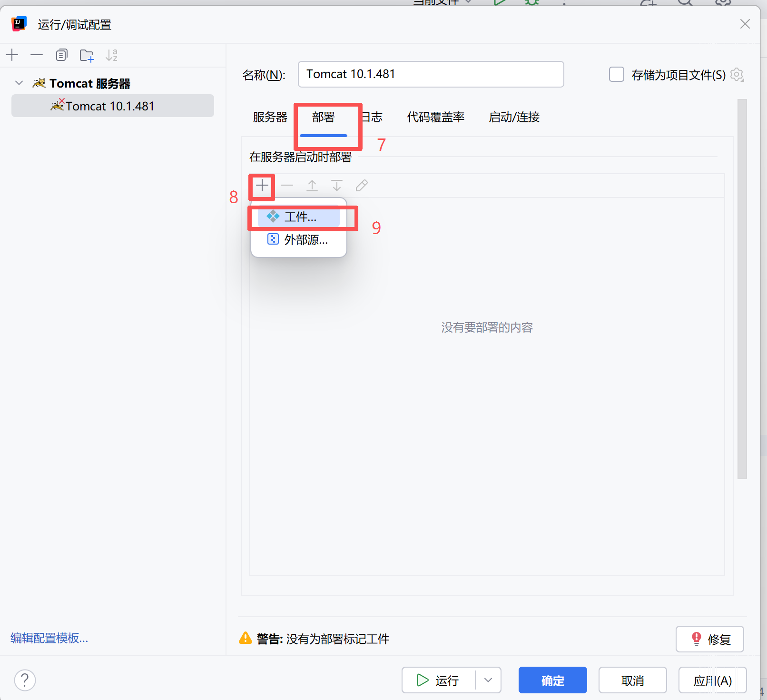Open settings gear beside 存储为项目文件

pyautogui.click(x=737, y=74)
